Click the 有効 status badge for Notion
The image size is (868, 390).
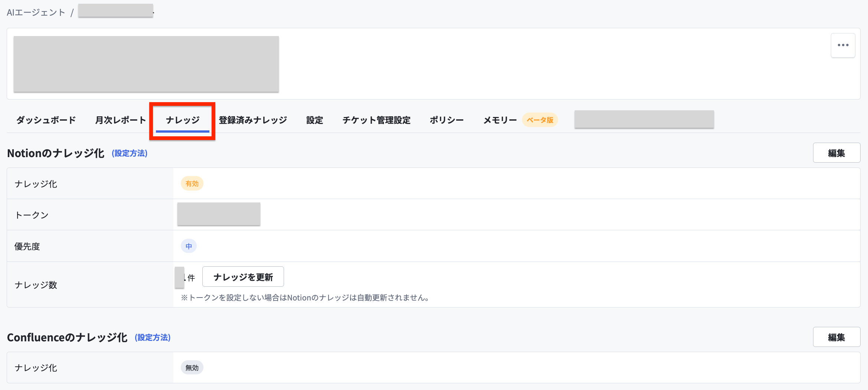[192, 183]
